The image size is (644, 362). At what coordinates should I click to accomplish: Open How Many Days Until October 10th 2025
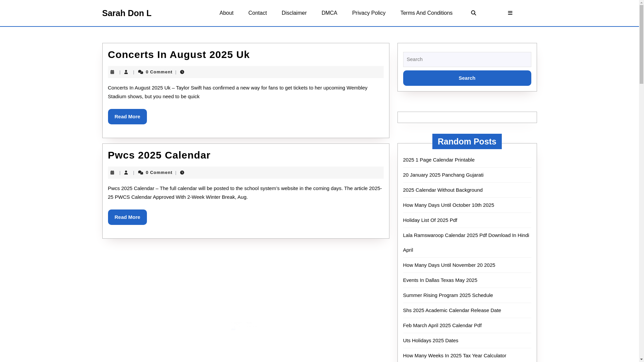(448, 205)
